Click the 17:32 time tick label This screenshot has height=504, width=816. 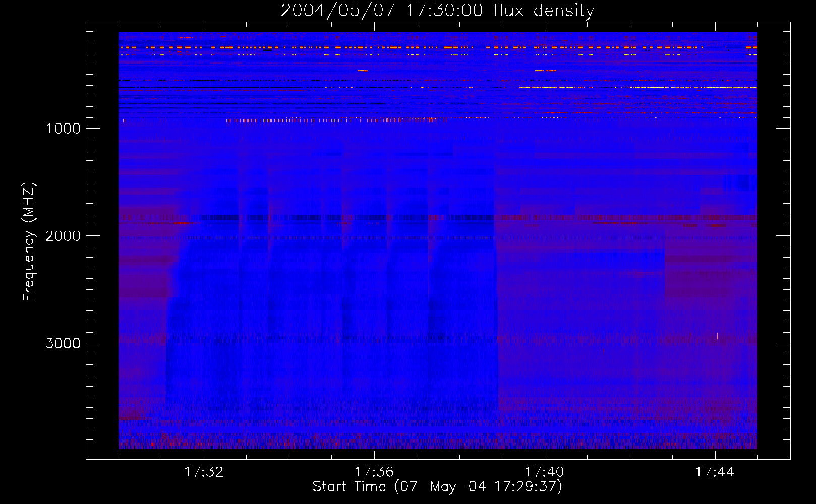204,472
